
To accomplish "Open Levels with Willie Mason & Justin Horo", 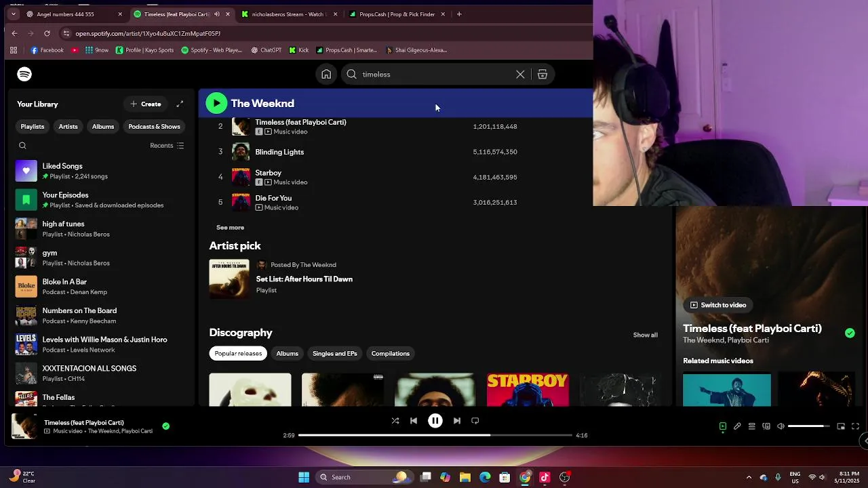I will 100,344.
